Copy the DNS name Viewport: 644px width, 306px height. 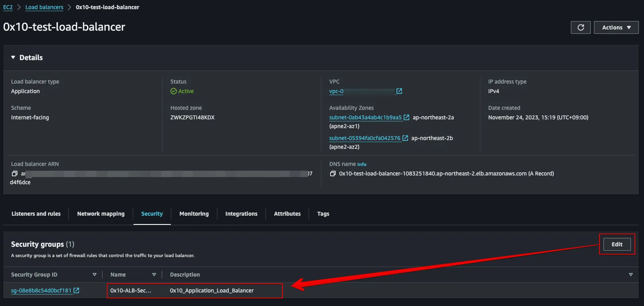click(x=333, y=173)
